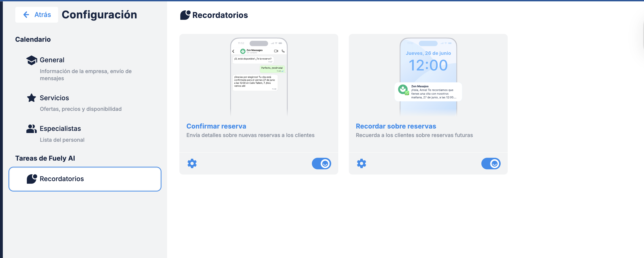Screen dimensions: 644x258
Task: Disable the Confirmar reserva toggle
Action: point(321,164)
